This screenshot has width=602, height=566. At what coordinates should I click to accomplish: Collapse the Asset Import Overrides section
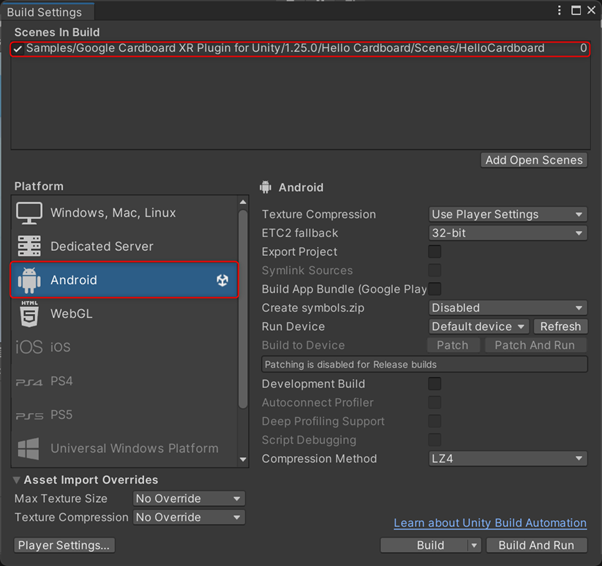coord(17,480)
